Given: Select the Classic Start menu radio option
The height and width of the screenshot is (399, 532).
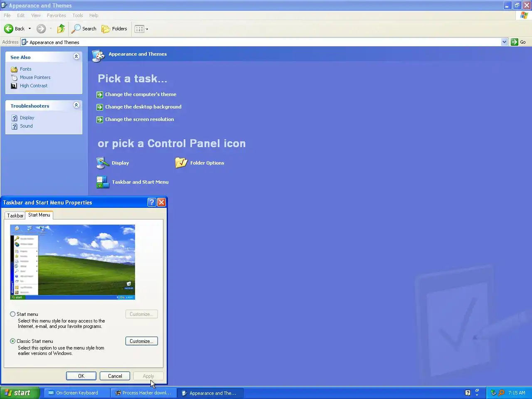Looking at the screenshot, I should pyautogui.click(x=13, y=341).
